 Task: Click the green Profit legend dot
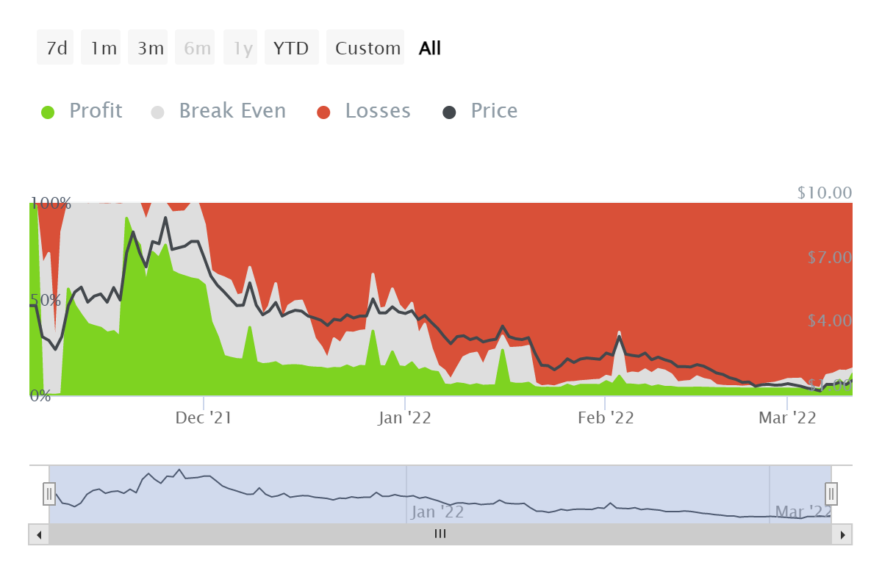click(48, 110)
